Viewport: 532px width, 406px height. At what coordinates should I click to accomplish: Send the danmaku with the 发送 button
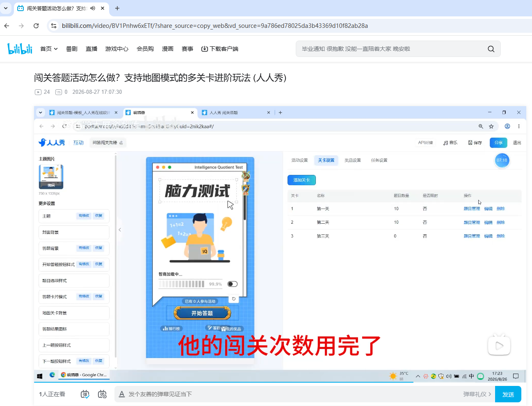(x=508, y=394)
